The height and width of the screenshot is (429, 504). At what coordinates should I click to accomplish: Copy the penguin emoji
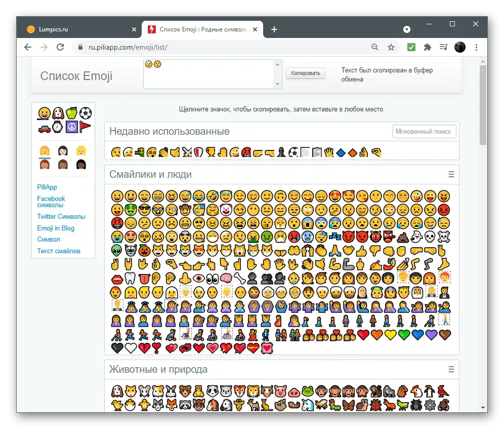coord(430,392)
